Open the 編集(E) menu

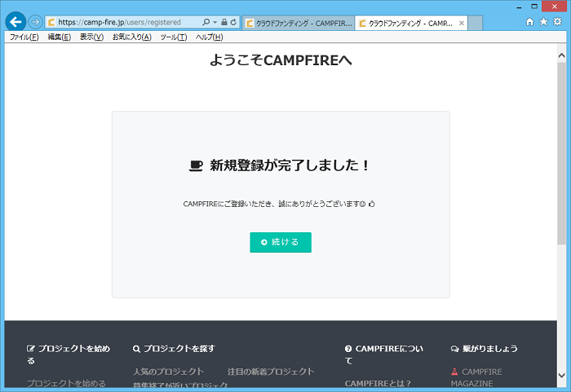pos(60,37)
